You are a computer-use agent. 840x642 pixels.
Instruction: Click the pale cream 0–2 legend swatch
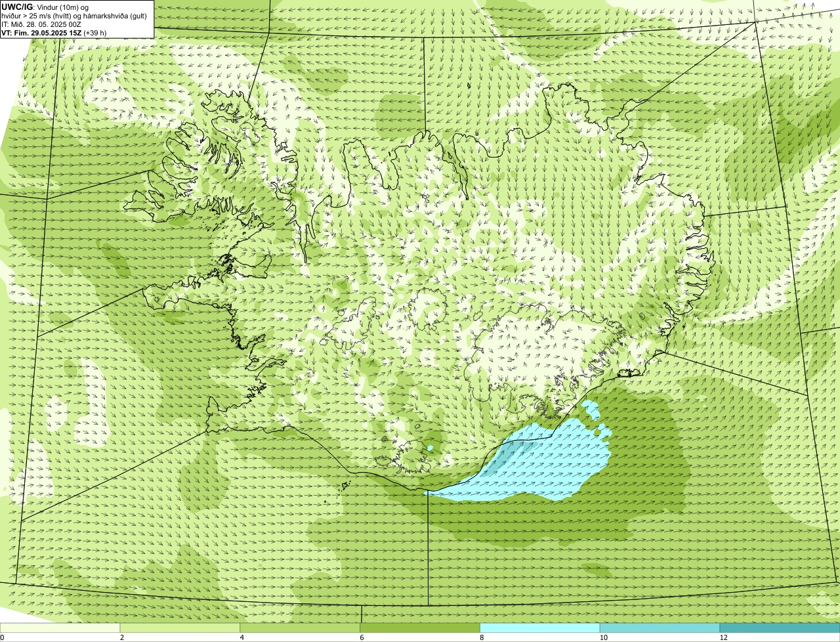(x=60, y=628)
